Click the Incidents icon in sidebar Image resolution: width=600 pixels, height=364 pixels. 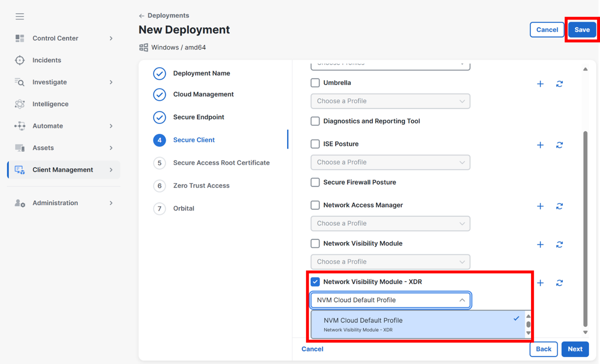pos(20,60)
